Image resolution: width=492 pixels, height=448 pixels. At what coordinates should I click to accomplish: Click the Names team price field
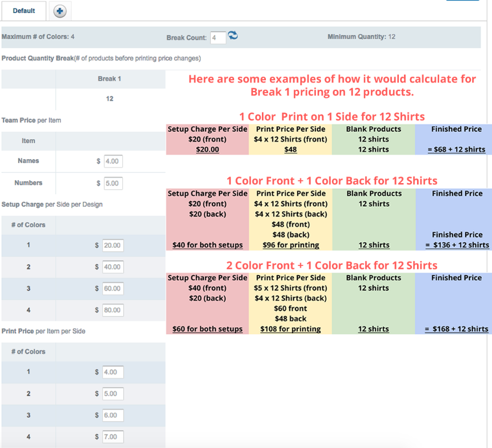(113, 161)
